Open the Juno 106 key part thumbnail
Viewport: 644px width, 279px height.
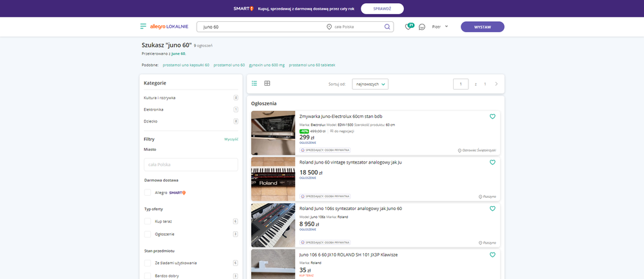click(x=273, y=264)
